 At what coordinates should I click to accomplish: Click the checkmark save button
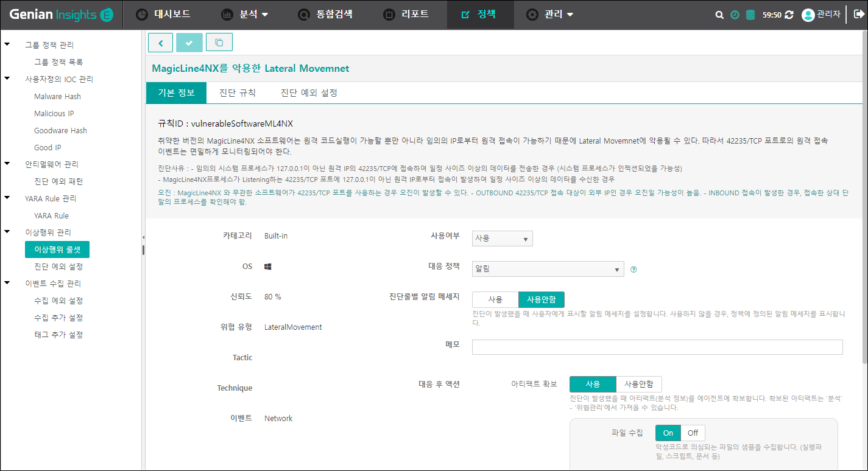point(189,43)
